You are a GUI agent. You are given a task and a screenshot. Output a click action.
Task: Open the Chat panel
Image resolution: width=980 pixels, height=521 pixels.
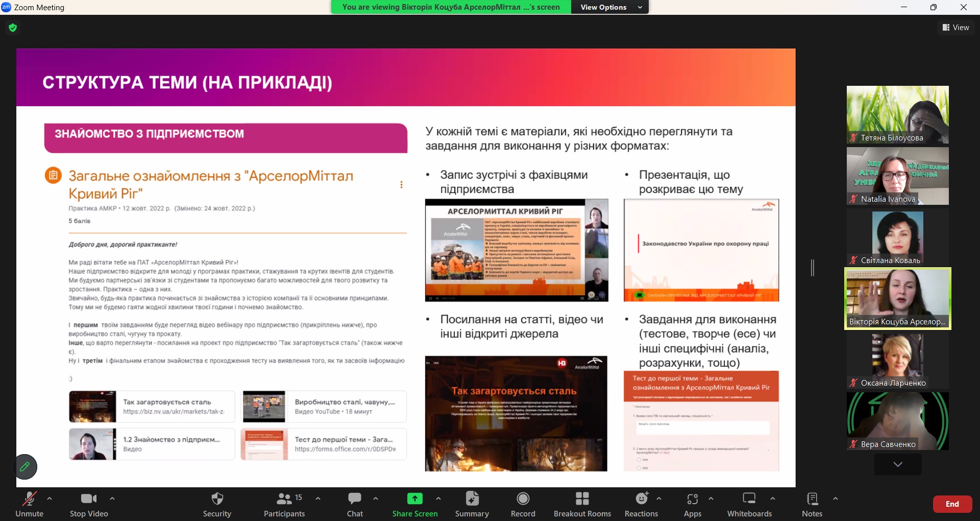pyautogui.click(x=355, y=504)
